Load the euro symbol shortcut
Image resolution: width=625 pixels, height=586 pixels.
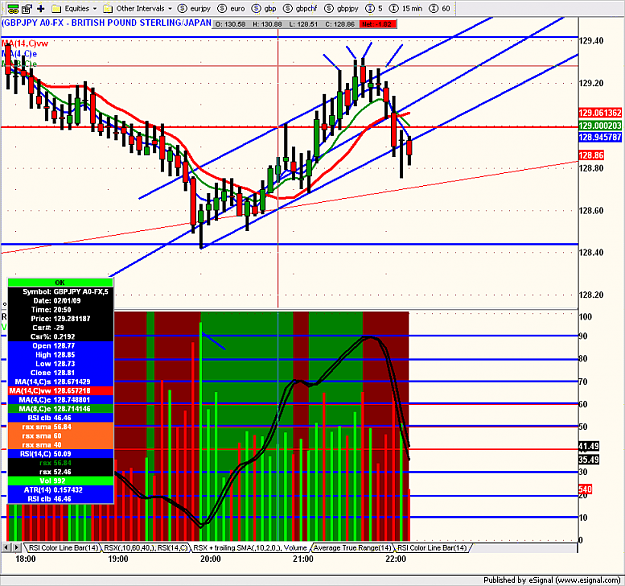click(x=232, y=8)
